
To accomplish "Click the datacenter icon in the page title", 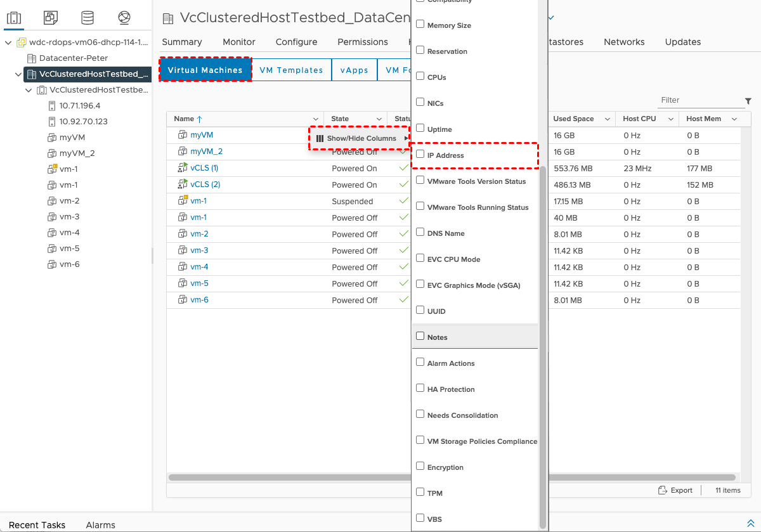I will click(168, 18).
